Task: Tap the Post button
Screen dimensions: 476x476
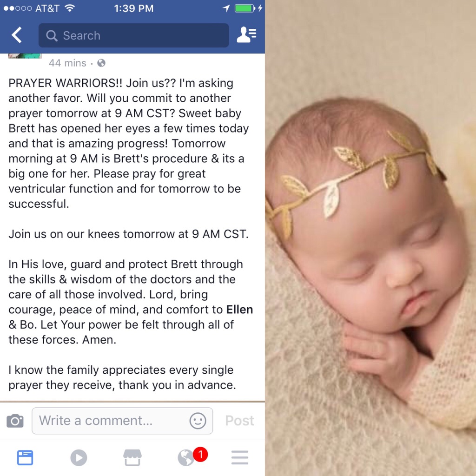Action: (x=239, y=421)
